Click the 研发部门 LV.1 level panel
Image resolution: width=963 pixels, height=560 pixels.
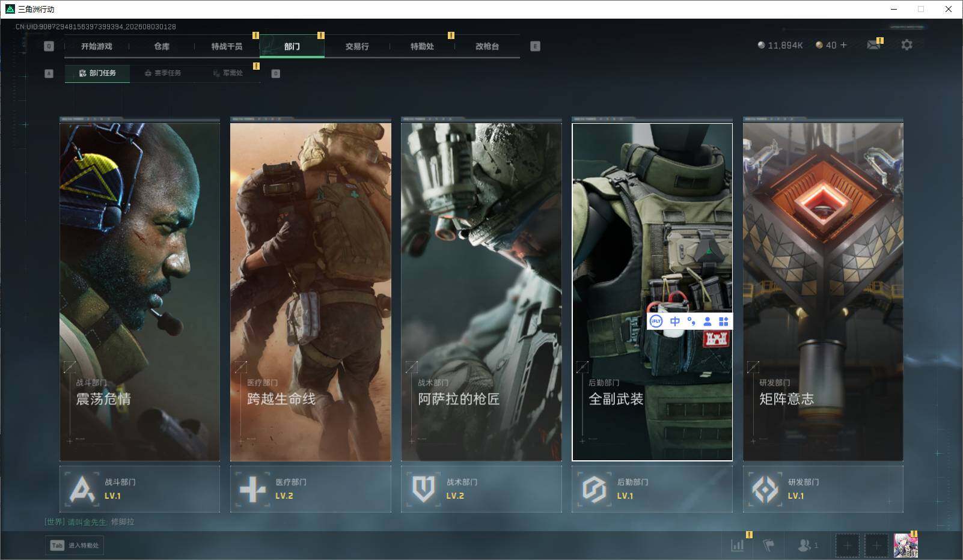click(x=823, y=489)
